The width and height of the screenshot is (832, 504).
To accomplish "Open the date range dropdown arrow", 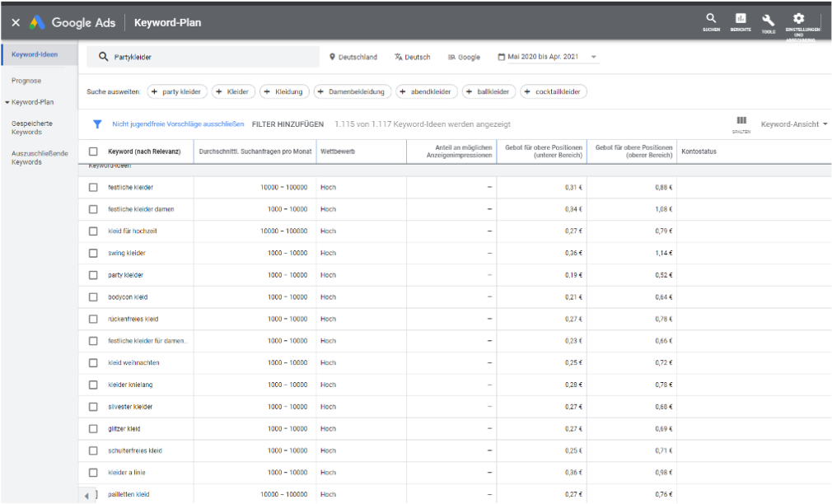I will 594,57.
